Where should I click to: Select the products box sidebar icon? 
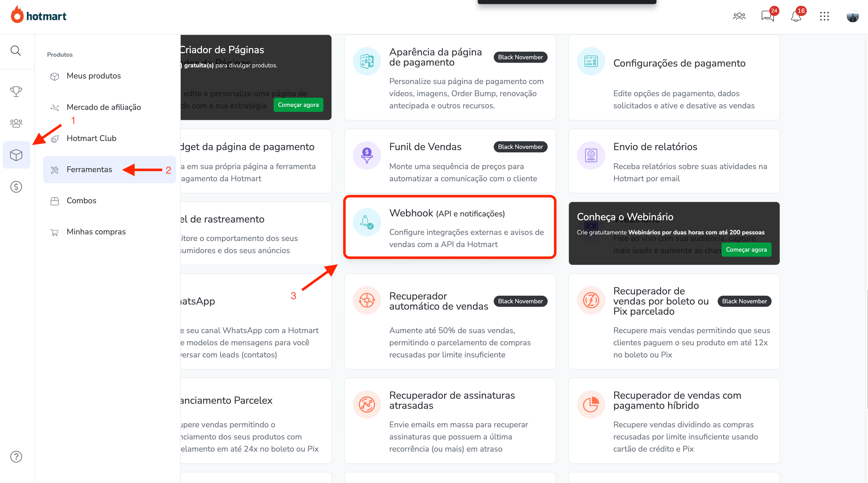pos(16,155)
